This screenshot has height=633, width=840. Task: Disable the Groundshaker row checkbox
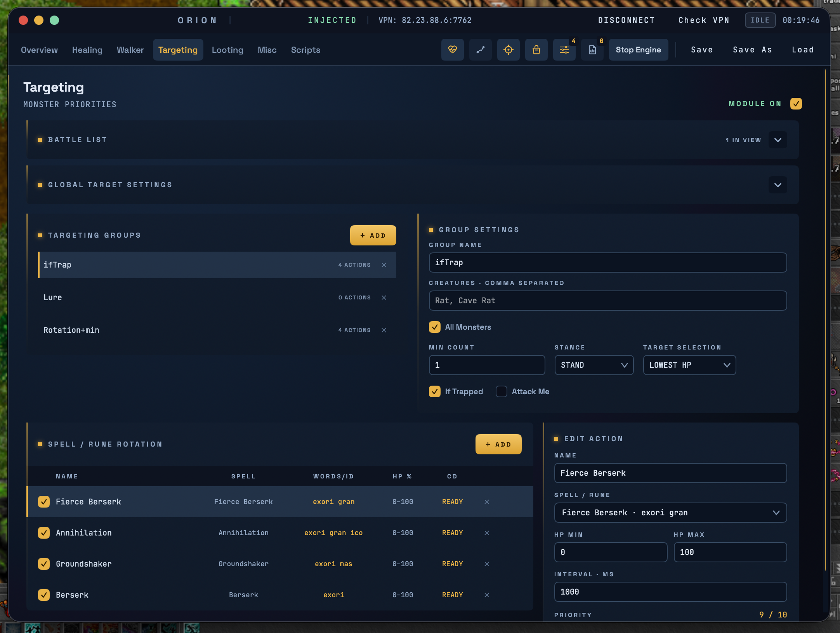coord(44,564)
